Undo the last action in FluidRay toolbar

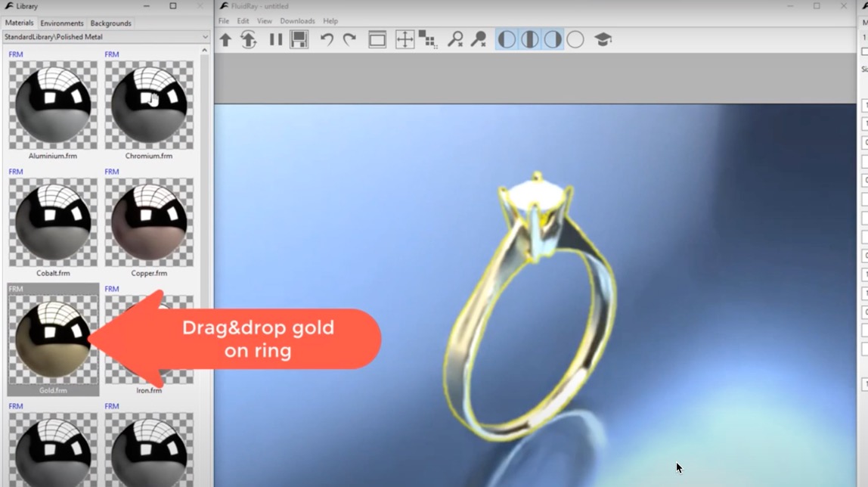point(327,40)
